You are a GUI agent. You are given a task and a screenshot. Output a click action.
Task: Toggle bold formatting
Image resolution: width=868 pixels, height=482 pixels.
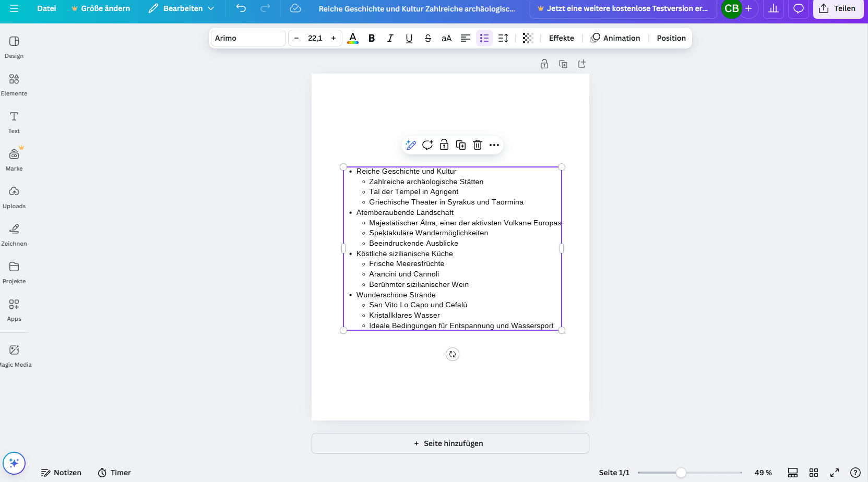[372, 38]
